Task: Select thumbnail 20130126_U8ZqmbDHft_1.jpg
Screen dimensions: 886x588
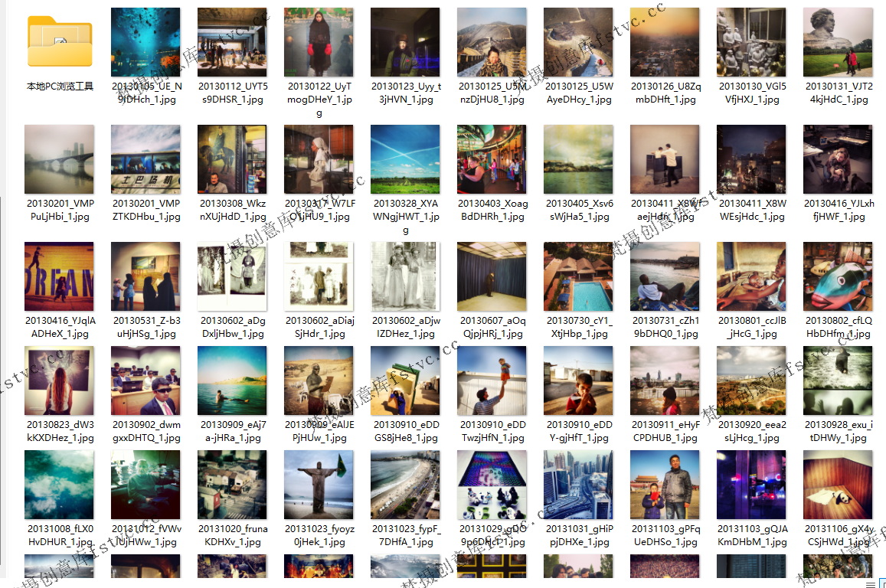Action: click(x=665, y=42)
